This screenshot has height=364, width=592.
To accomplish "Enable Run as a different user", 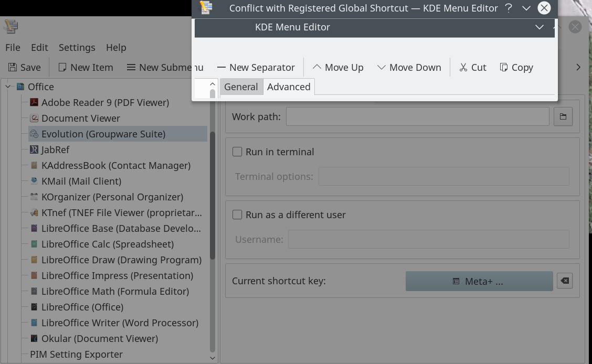I will tap(237, 215).
